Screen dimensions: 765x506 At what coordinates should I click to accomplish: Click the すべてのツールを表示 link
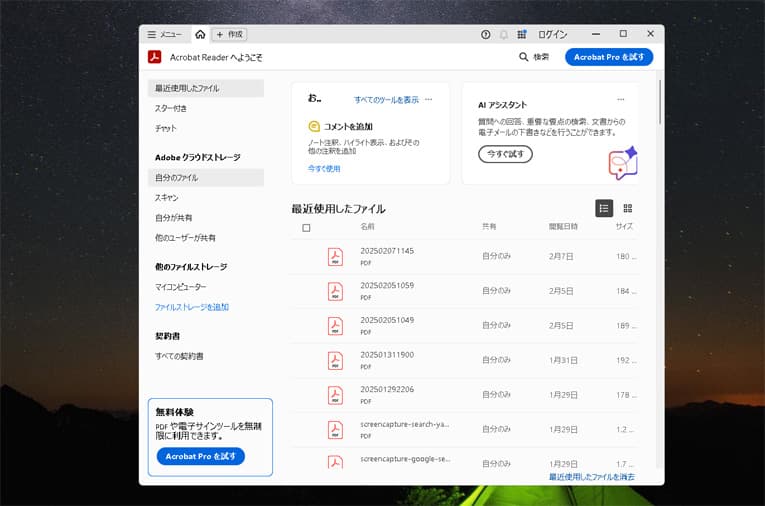[386, 100]
